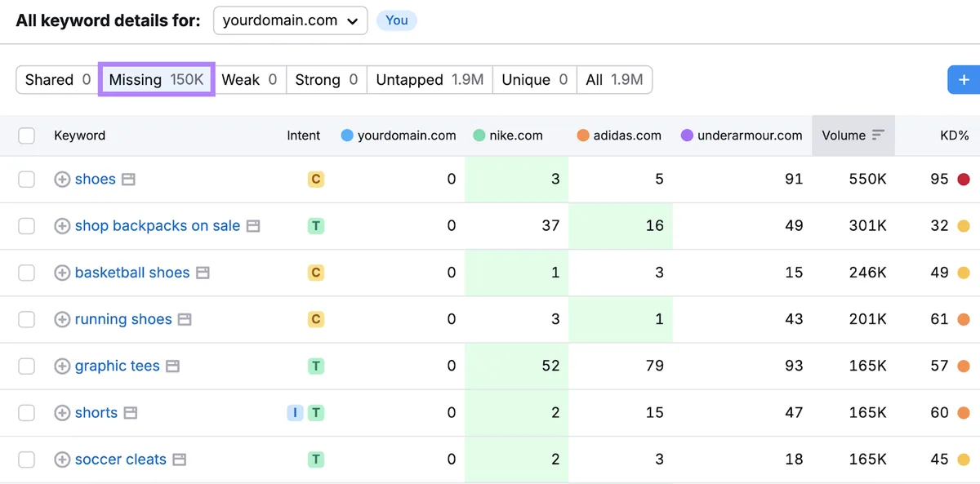This screenshot has width=980, height=484.
Task: Click the blue yourdomain.com color dot
Action: pyautogui.click(x=347, y=135)
